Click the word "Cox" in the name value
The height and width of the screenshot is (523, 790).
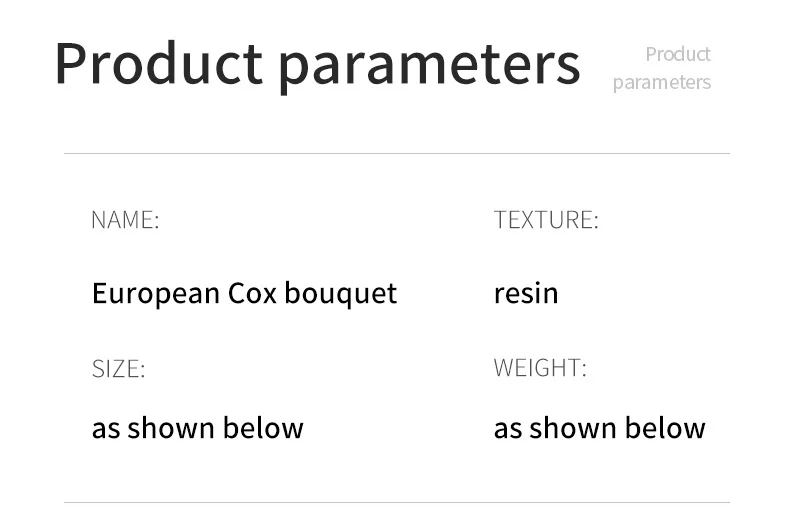pos(252,293)
